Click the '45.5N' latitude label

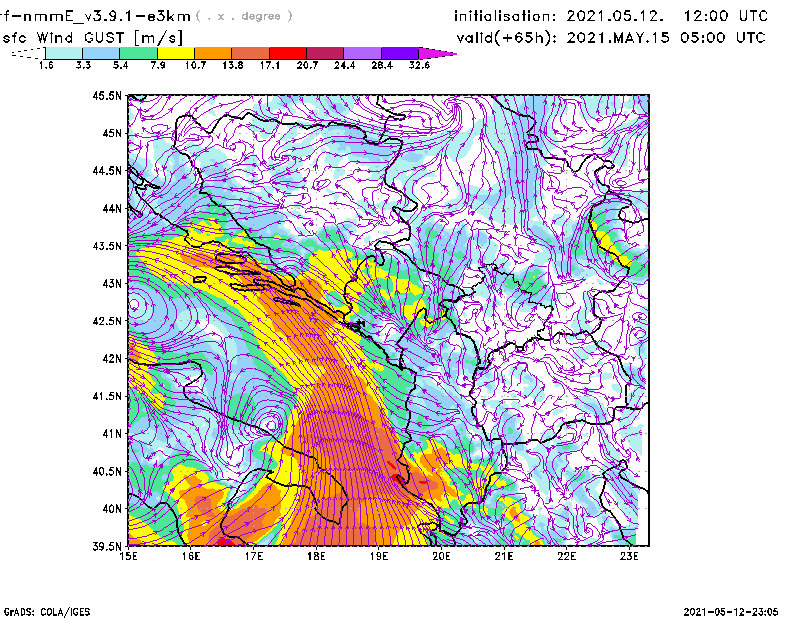(x=107, y=95)
